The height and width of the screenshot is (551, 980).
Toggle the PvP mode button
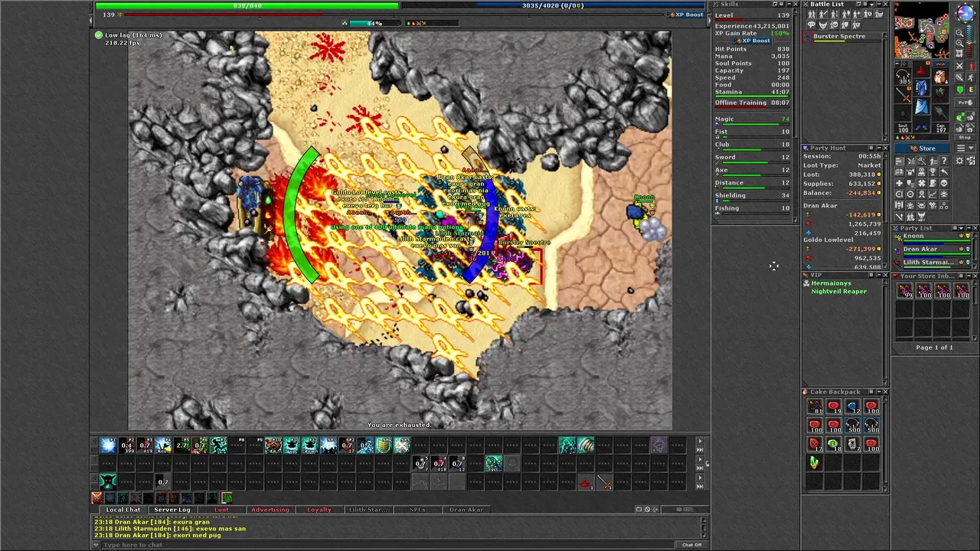coord(965,103)
